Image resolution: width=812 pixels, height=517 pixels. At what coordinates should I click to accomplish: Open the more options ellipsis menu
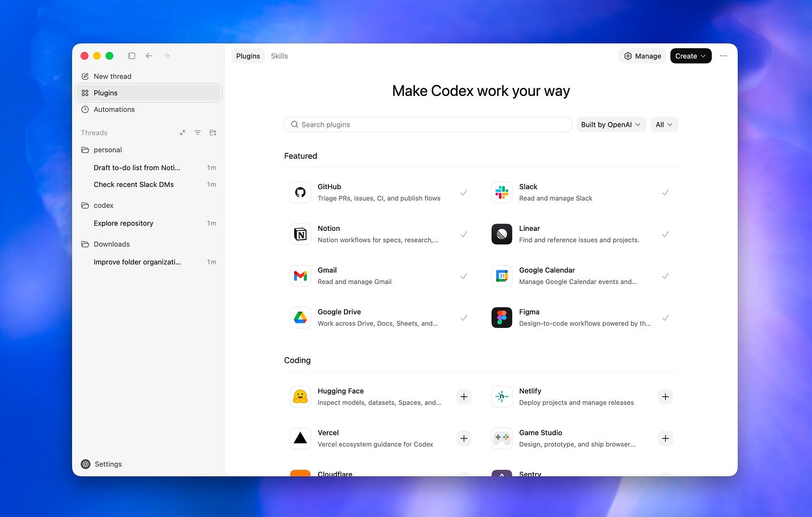click(x=724, y=56)
